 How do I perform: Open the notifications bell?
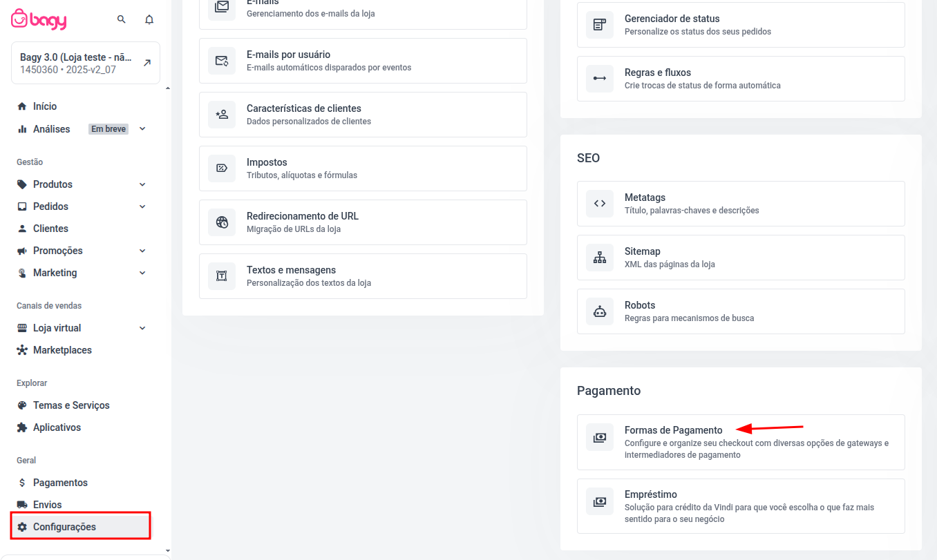coord(149,19)
